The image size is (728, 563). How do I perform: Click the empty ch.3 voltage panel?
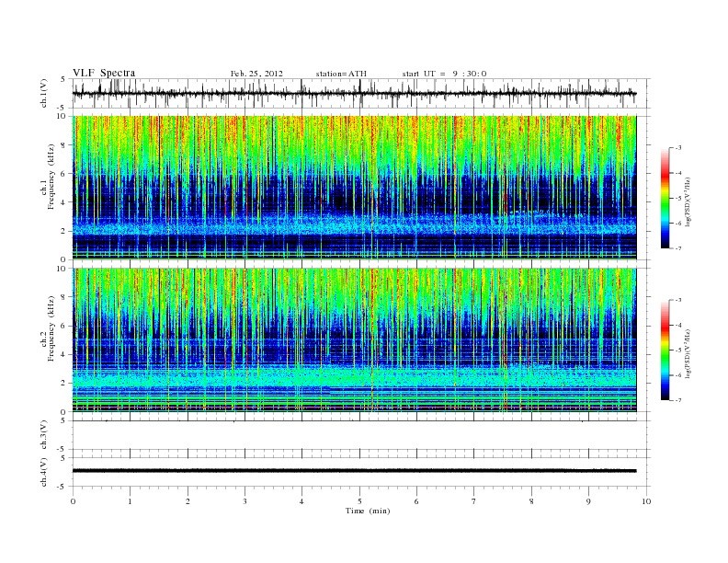(x=359, y=435)
